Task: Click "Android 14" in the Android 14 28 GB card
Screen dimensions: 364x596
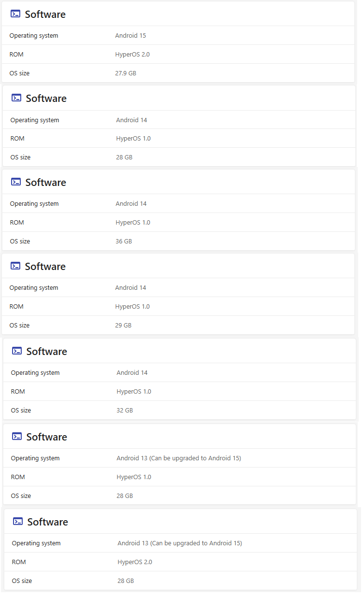Action: coord(131,120)
